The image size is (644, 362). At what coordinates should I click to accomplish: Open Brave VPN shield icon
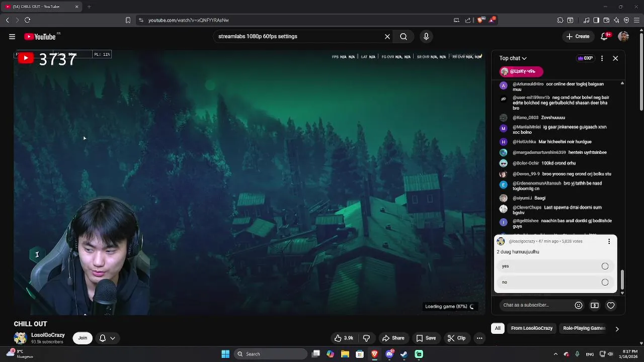click(x=626, y=20)
